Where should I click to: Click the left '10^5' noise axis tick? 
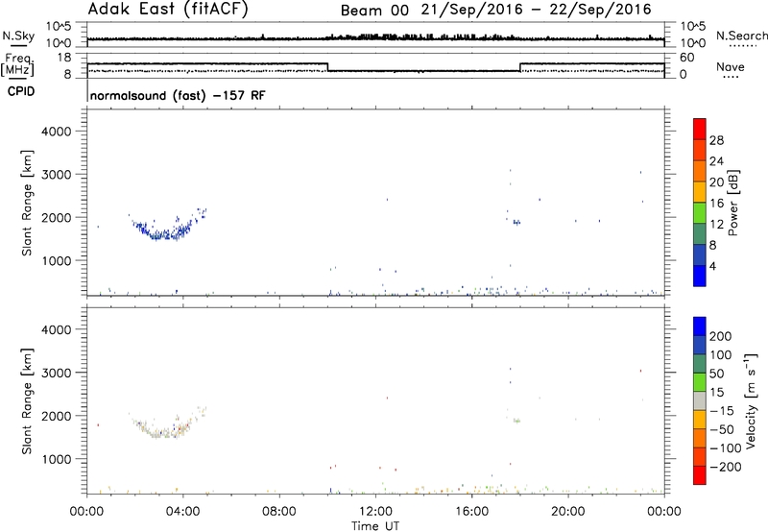59,26
